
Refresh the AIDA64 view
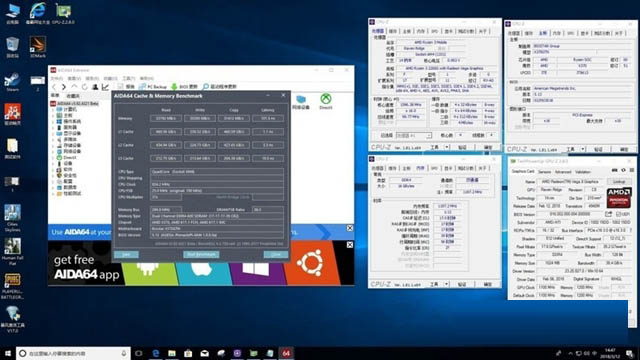pos(84,87)
